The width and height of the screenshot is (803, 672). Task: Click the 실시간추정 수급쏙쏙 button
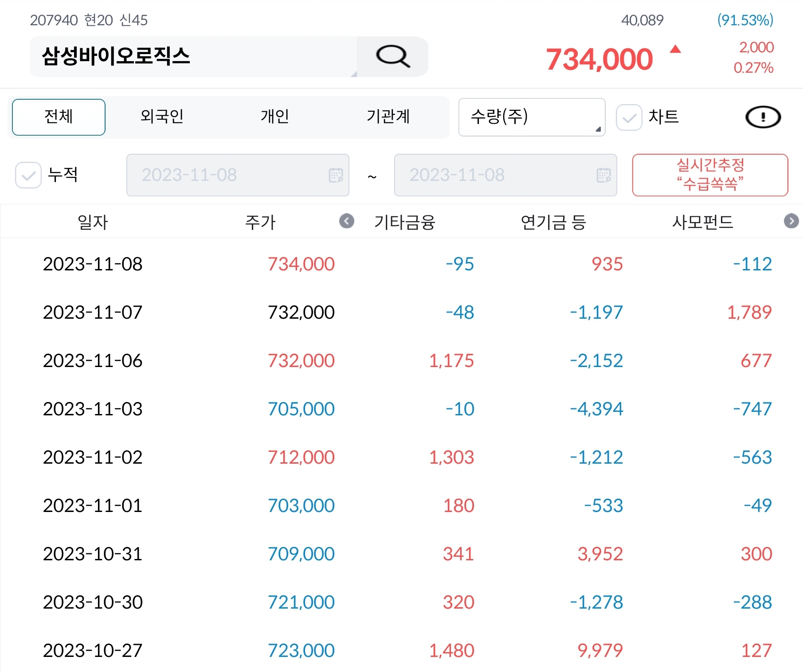[x=710, y=175]
